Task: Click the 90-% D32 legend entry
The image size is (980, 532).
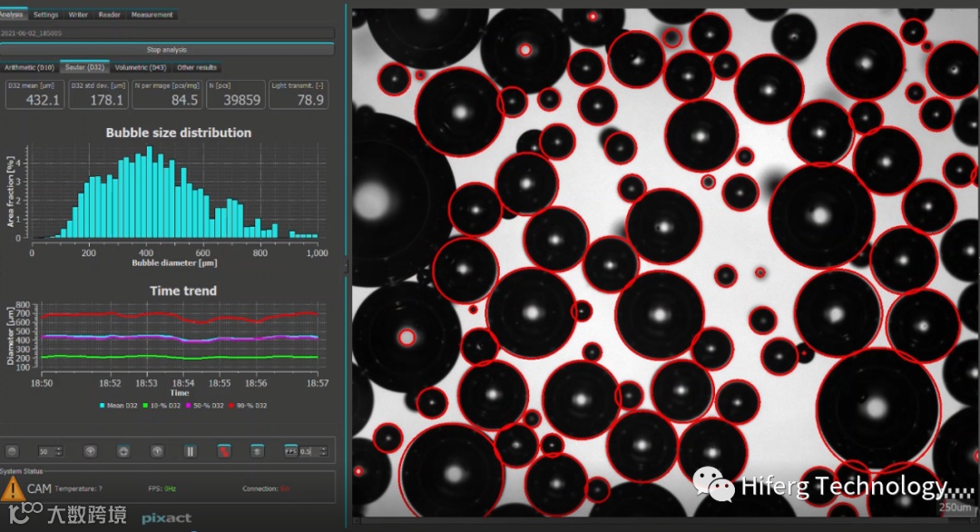Action: coord(248,406)
